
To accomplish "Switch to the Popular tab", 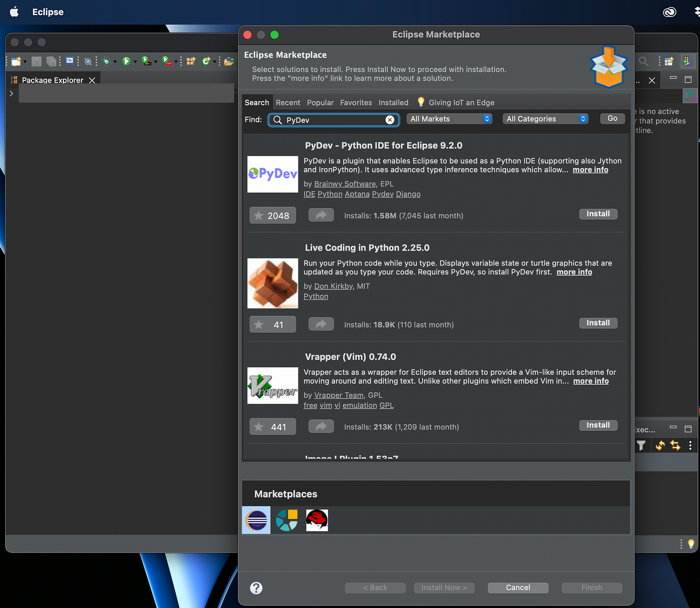I will 320,103.
